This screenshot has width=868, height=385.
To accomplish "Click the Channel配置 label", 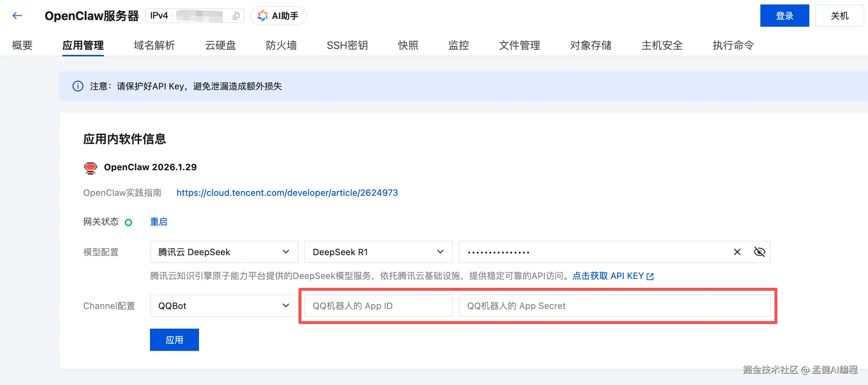I will 109,306.
